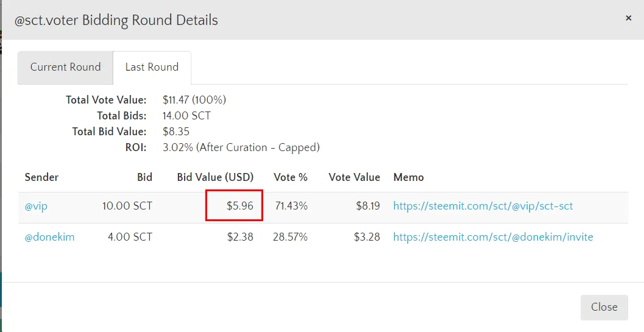Click the Vote % column header
The image size is (644, 332).
tap(291, 177)
